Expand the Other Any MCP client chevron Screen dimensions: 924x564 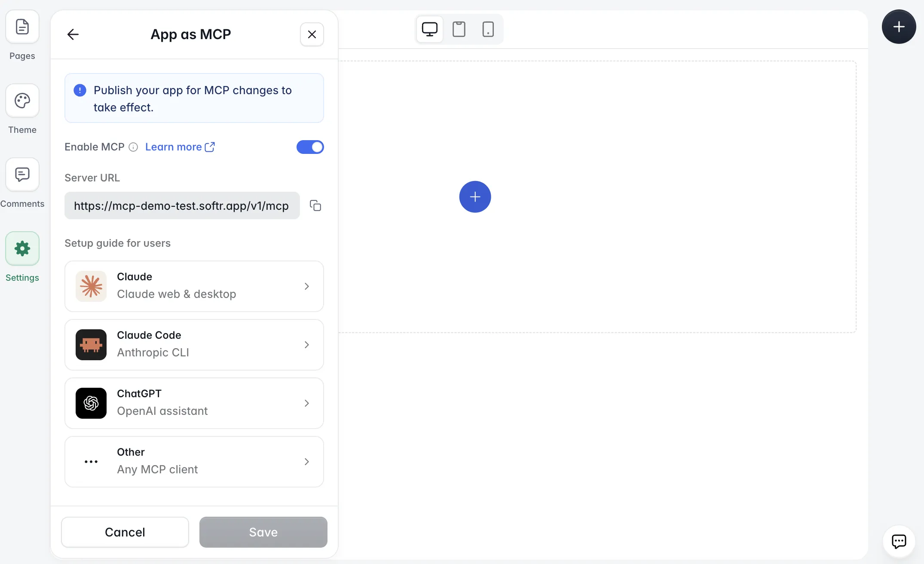click(x=307, y=462)
